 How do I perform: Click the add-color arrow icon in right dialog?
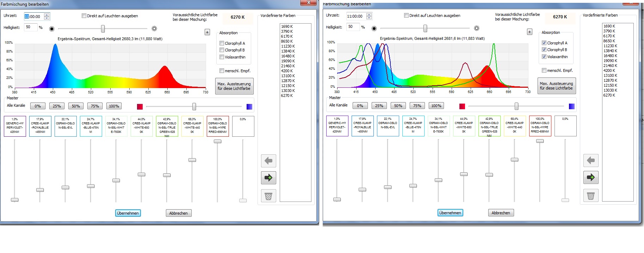[x=591, y=177]
